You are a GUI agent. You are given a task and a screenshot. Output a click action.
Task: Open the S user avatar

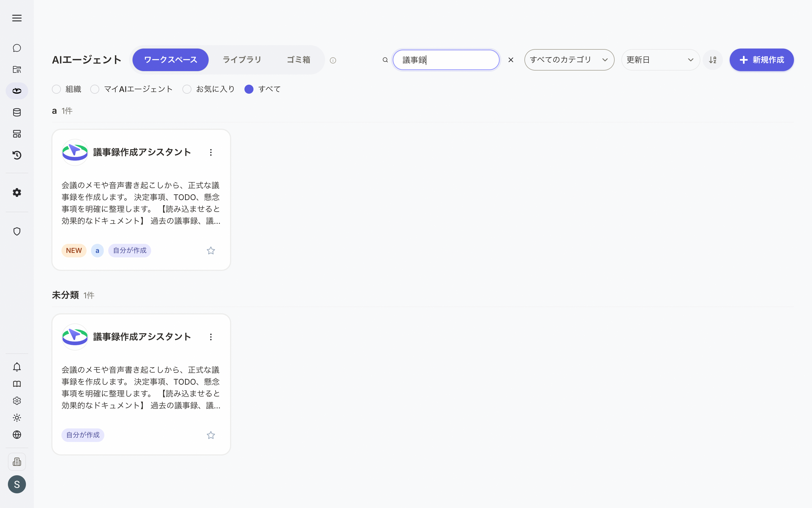point(17,484)
